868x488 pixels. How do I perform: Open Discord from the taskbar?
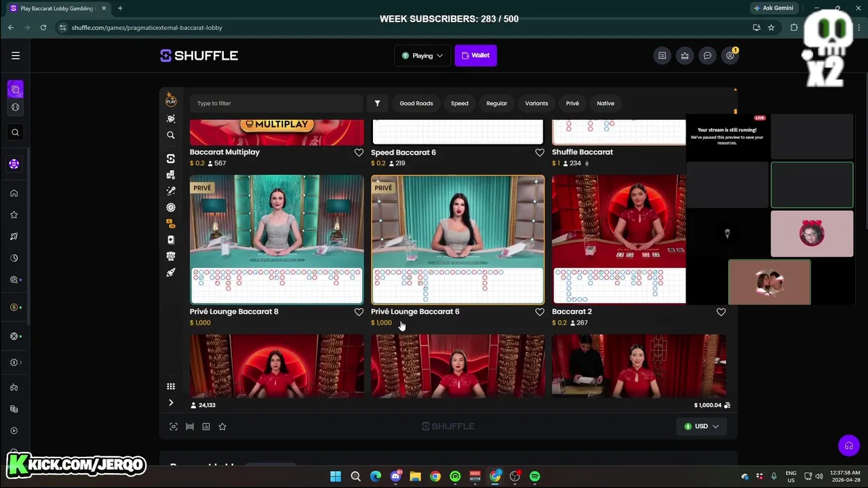point(395,476)
